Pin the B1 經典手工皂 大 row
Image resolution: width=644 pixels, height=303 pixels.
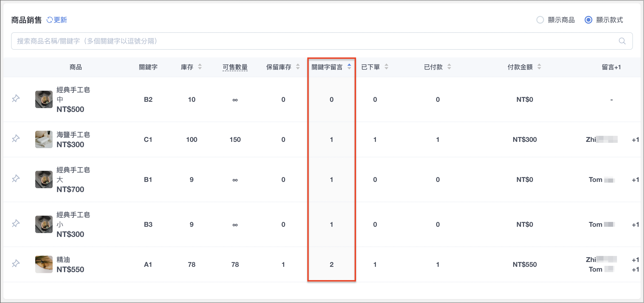pyautogui.click(x=16, y=178)
